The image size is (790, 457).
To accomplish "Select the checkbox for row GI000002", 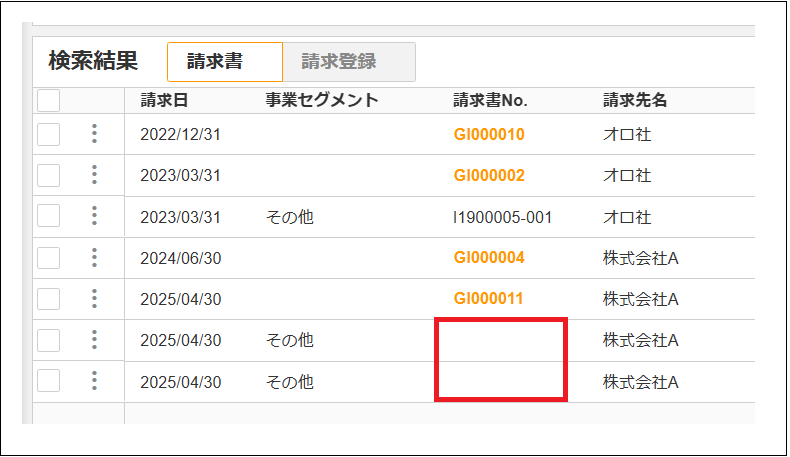I will 48,175.
